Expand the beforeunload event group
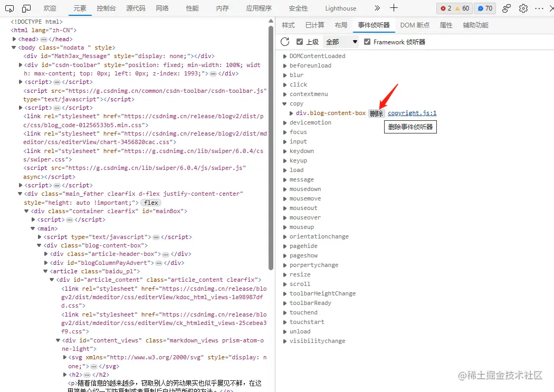This screenshot has height=392, width=554. pos(285,66)
